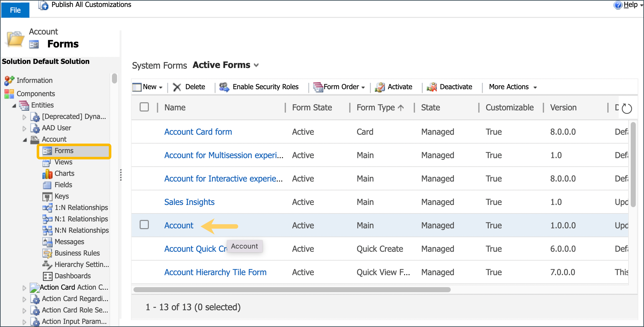This screenshot has height=327, width=644.
Task: Sort by the Form State column header
Action: [312, 108]
